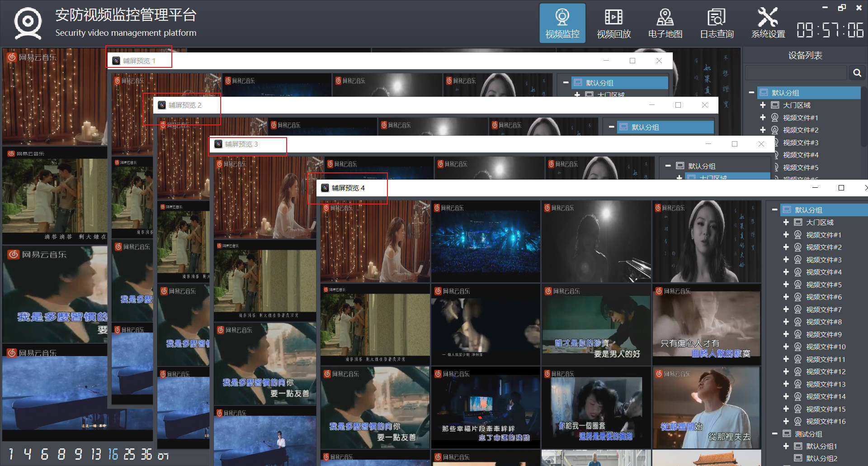This screenshot has height=466, width=868.
Task: Click the camera icon of 视频文件#1 in main list
Action: coord(775,118)
